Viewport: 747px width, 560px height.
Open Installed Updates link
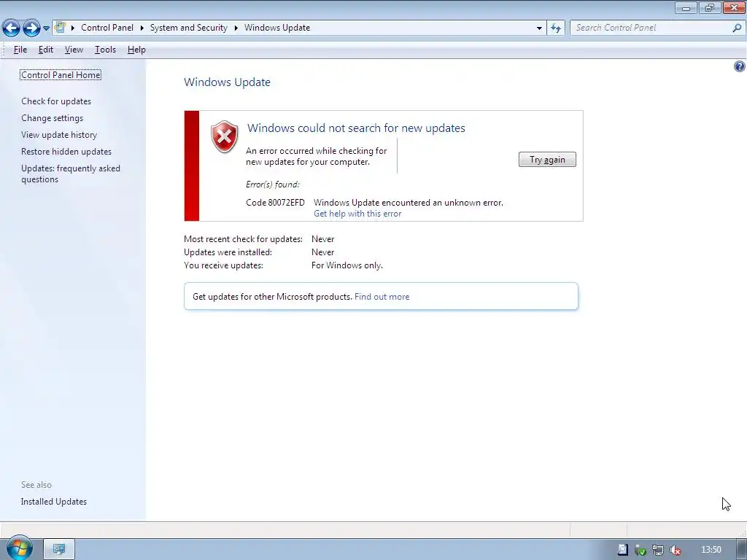54,502
